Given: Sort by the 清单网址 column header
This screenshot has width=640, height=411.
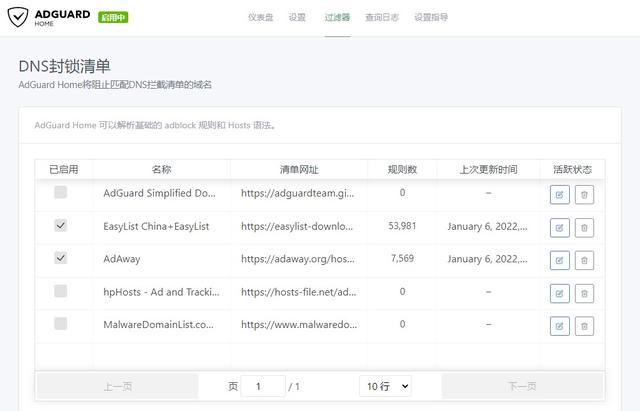Looking at the screenshot, I should click(299, 169).
